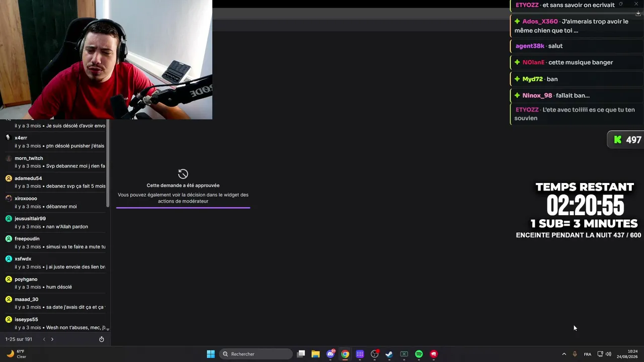The width and height of the screenshot is (644, 362).
Task: Click the 'Cette demande a été approuvée' message
Action: pyautogui.click(x=183, y=186)
